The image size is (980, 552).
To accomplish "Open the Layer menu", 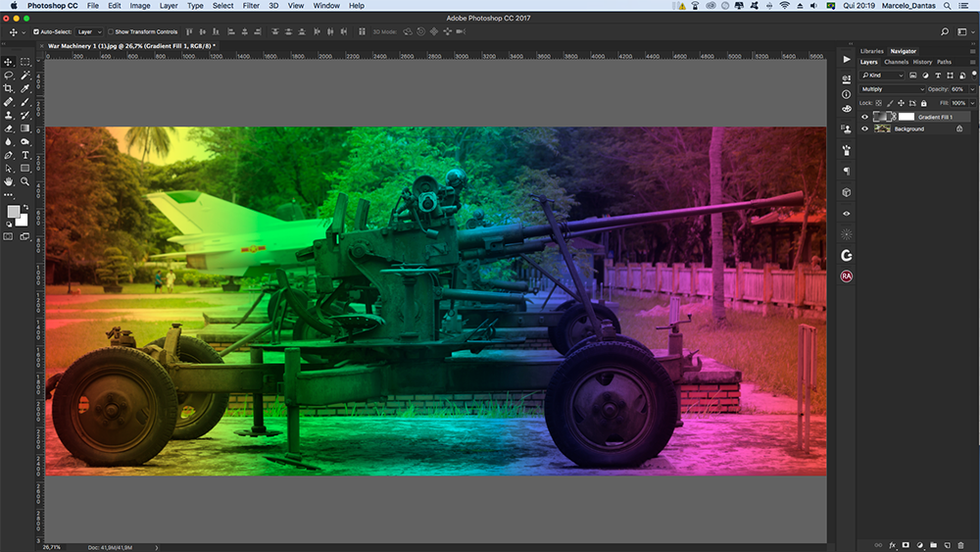I will click(169, 6).
